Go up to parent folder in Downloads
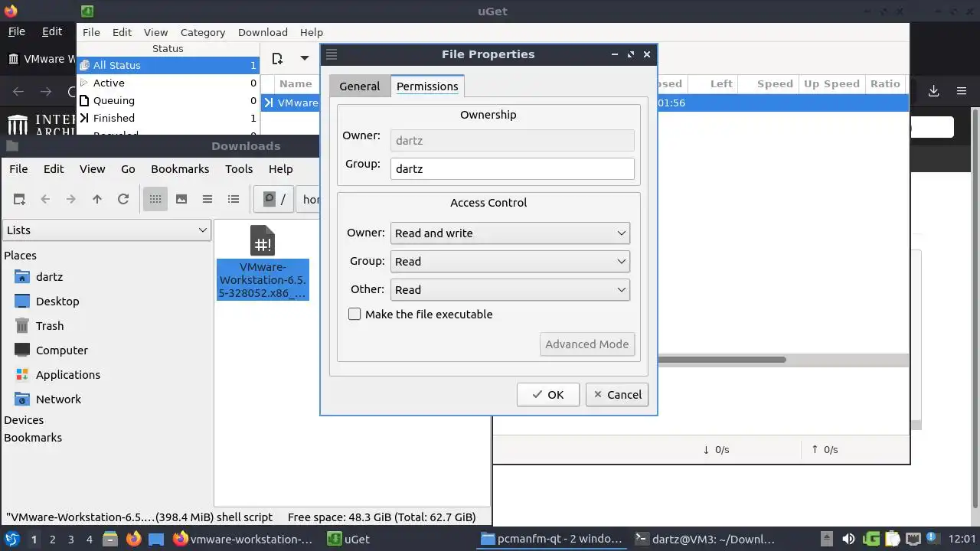 click(x=96, y=199)
